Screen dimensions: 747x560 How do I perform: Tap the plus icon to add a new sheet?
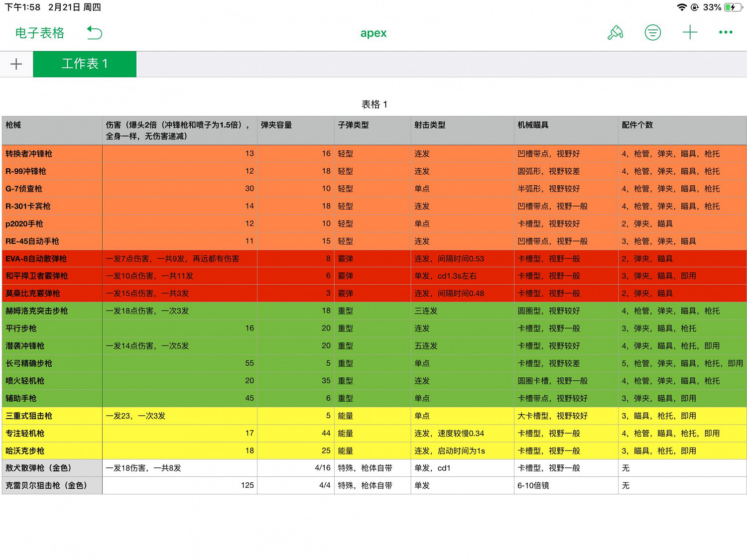pos(16,64)
